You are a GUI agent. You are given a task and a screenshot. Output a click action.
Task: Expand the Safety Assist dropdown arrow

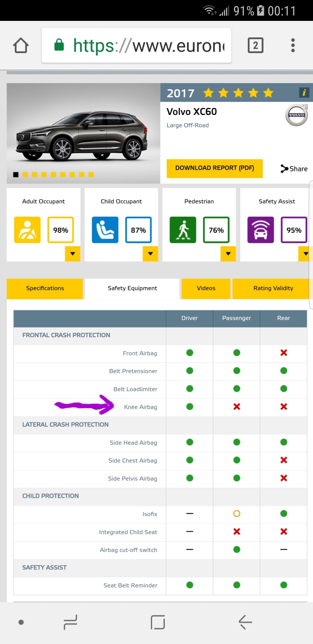coord(305,254)
